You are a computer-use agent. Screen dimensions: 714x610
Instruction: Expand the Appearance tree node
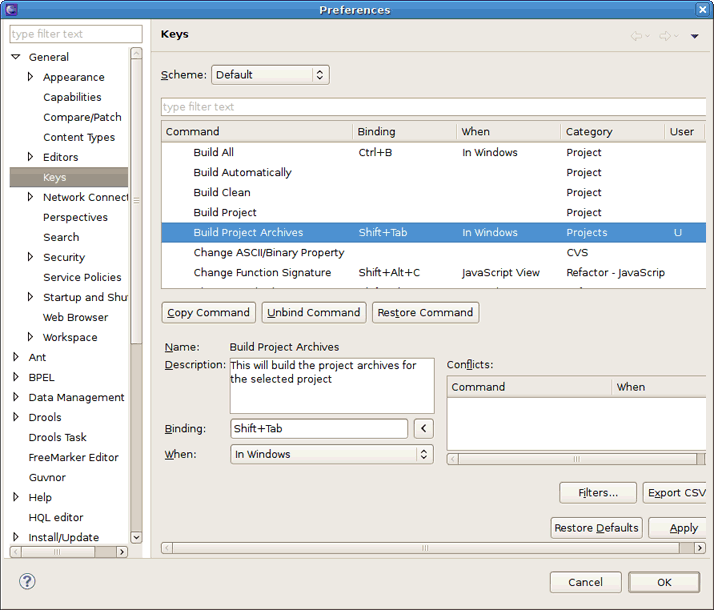(31, 77)
